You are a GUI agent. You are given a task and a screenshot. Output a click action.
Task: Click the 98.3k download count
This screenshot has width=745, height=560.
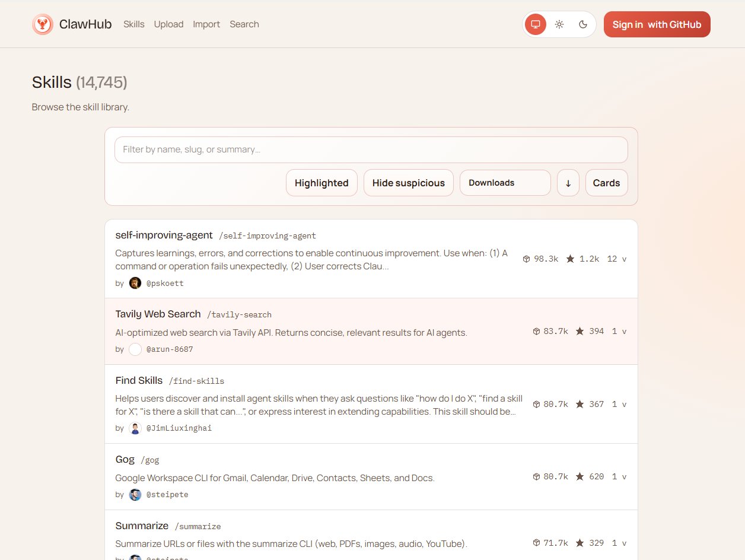pos(546,259)
